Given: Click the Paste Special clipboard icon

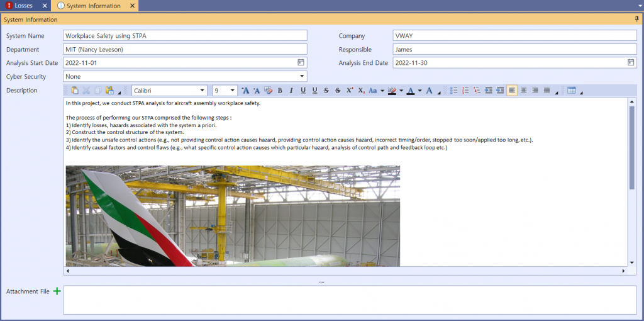Looking at the screenshot, I should click(x=109, y=91).
